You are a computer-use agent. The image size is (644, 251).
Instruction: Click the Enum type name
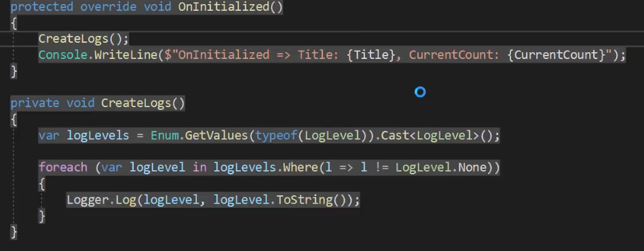[x=164, y=136]
